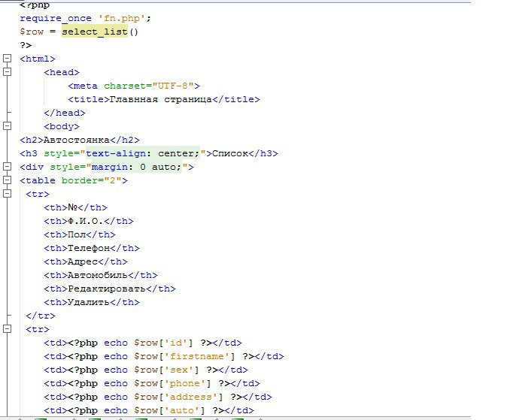Click the highlighted select_list function name
Viewport: 519px width, 420px height.
(95, 32)
